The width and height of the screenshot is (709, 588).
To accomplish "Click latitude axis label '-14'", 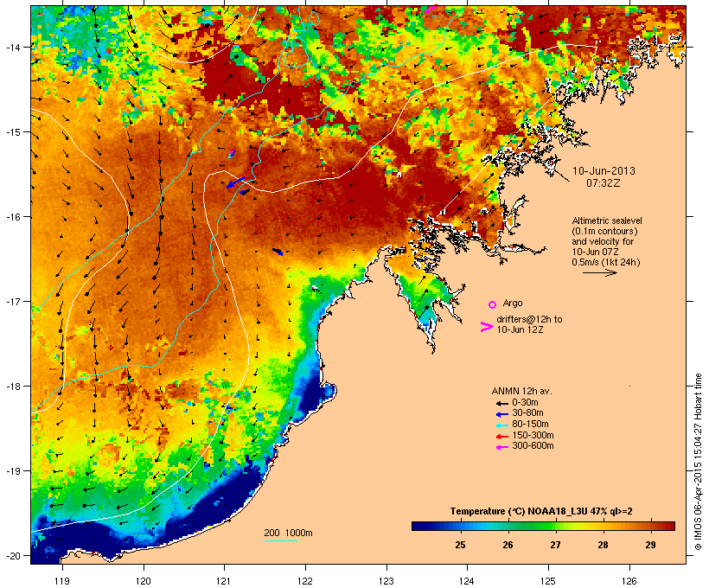I will point(12,48).
